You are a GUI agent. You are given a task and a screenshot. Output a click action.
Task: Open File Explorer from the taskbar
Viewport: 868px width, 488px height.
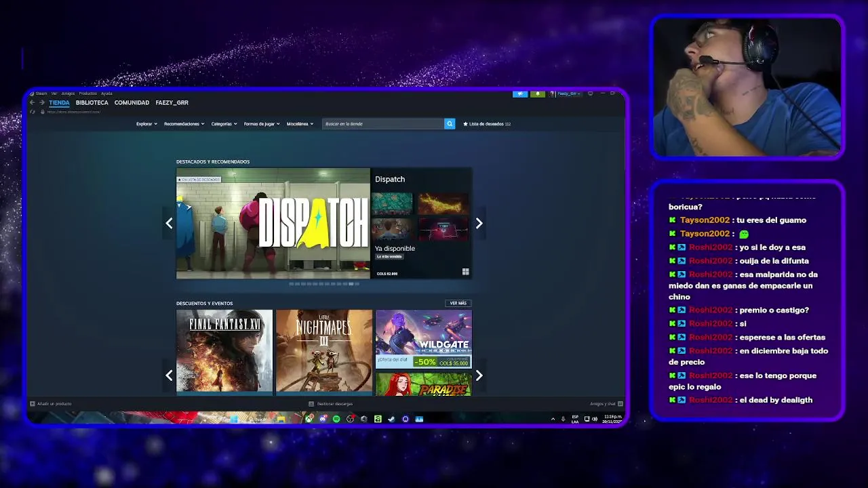point(281,419)
